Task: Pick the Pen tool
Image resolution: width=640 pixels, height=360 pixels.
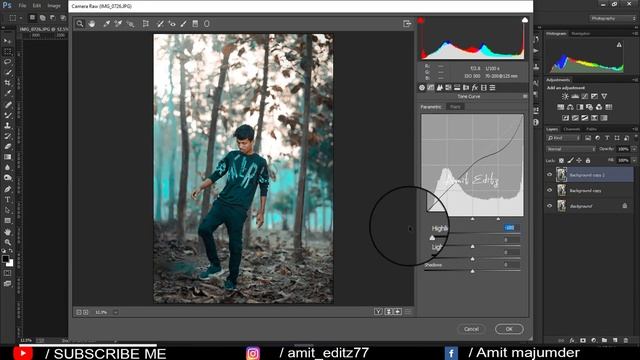Action: coord(7,189)
